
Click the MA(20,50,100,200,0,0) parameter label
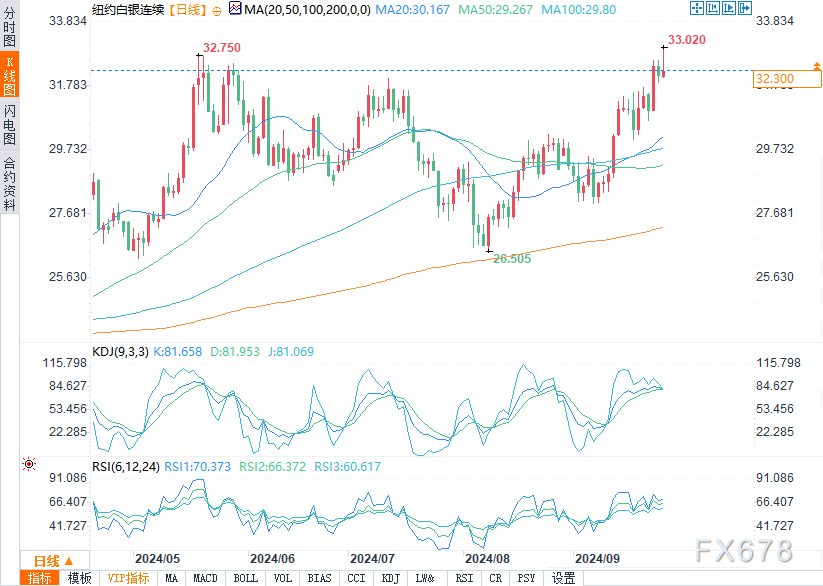[308, 10]
